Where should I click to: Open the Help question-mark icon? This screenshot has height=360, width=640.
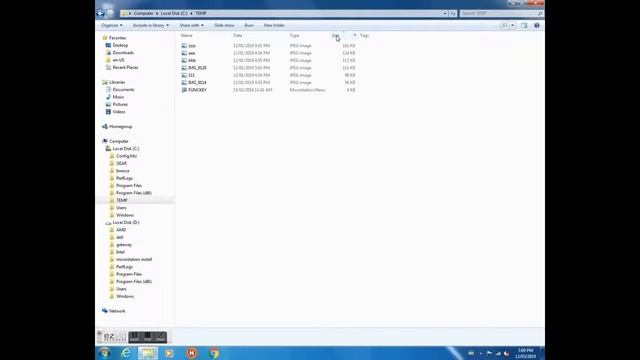[537, 25]
